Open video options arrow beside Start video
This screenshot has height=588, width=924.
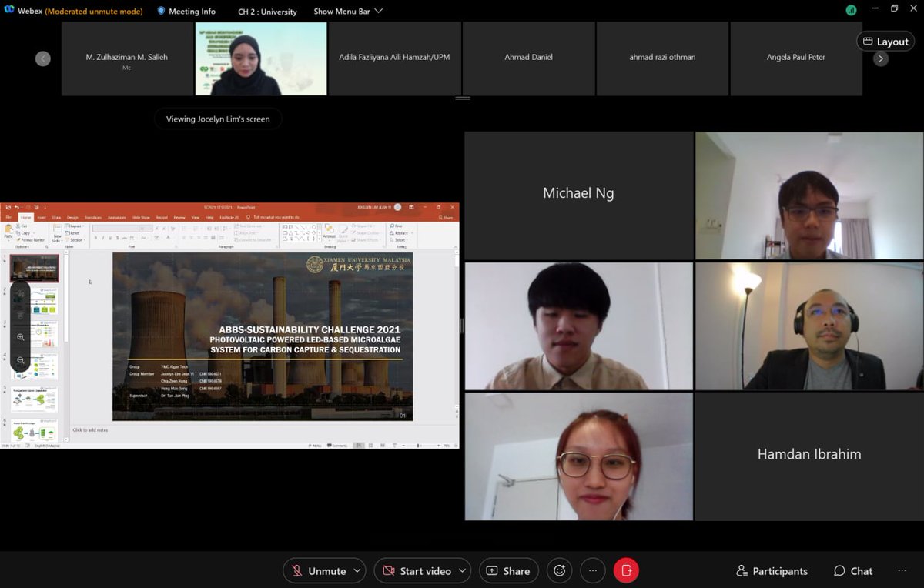click(463, 570)
